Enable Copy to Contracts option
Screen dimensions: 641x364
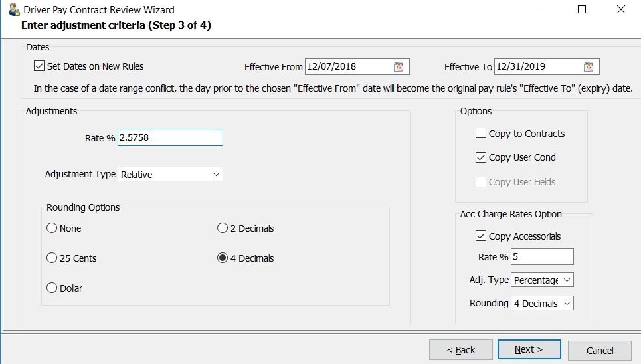coord(481,134)
